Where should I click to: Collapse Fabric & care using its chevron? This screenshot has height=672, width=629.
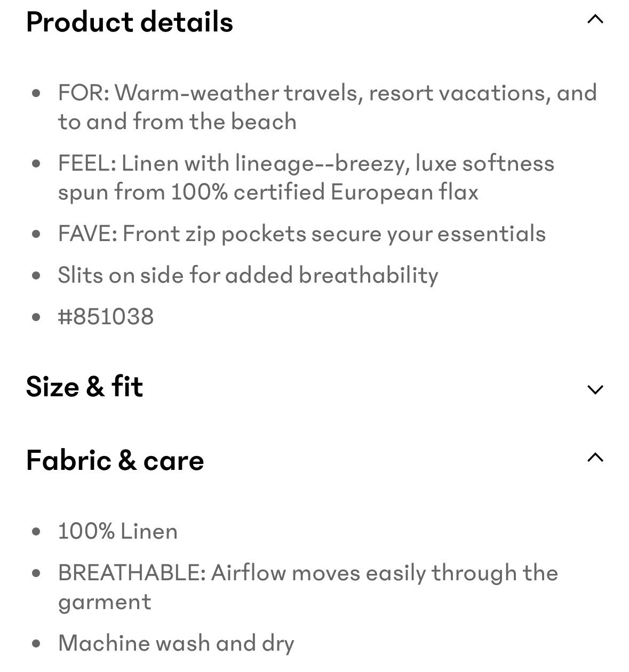click(x=595, y=458)
